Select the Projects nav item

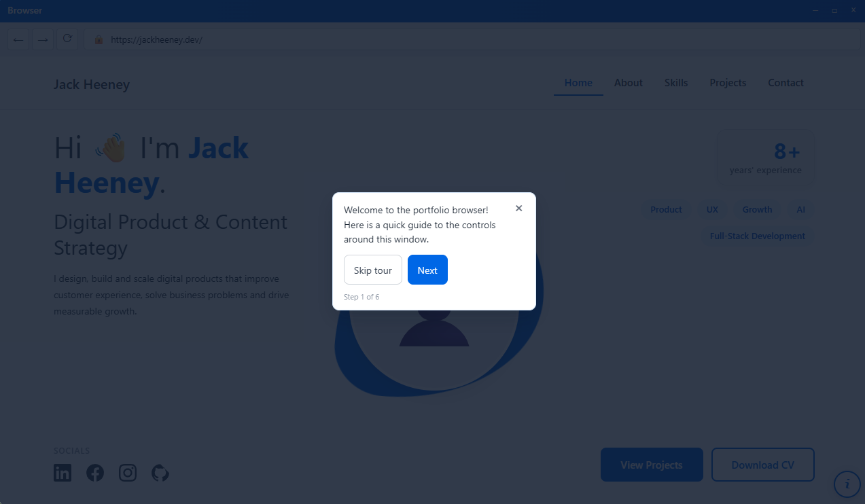click(x=728, y=83)
